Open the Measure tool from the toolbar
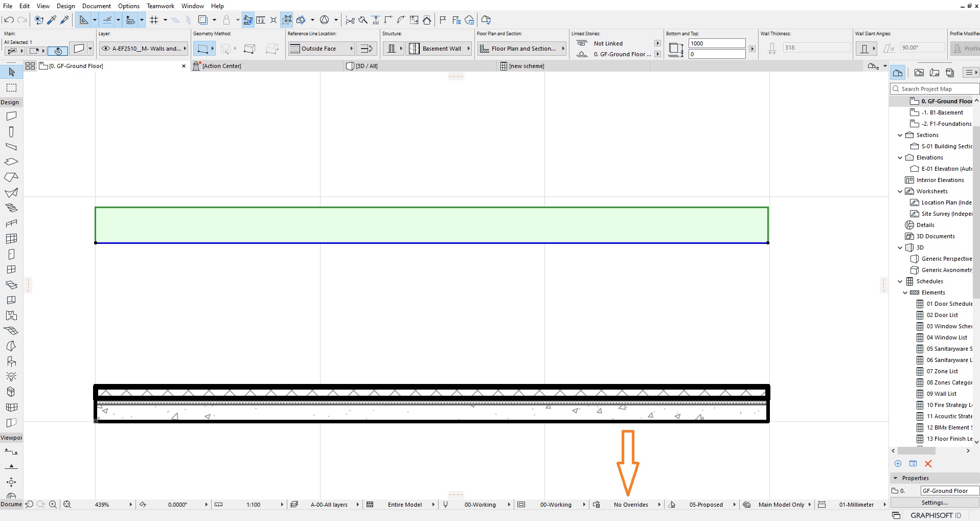980x521 pixels. tap(261, 20)
